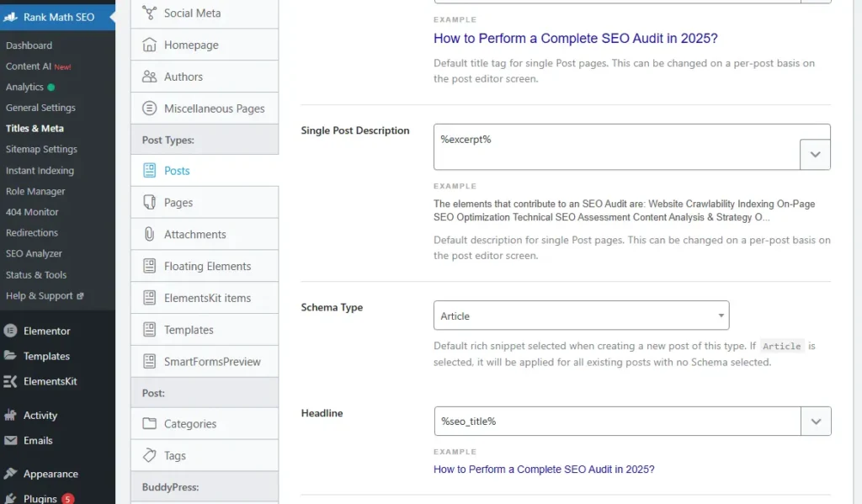Click the Plugins update count badge

pos(67,499)
